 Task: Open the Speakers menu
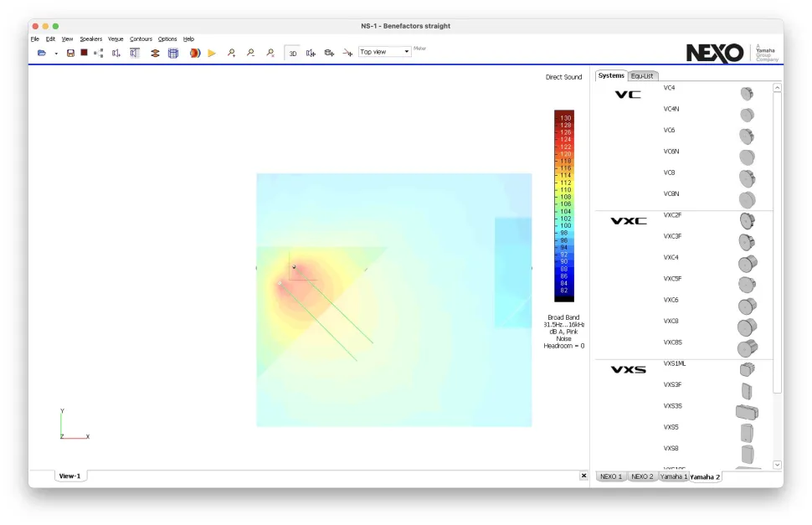(x=90, y=39)
